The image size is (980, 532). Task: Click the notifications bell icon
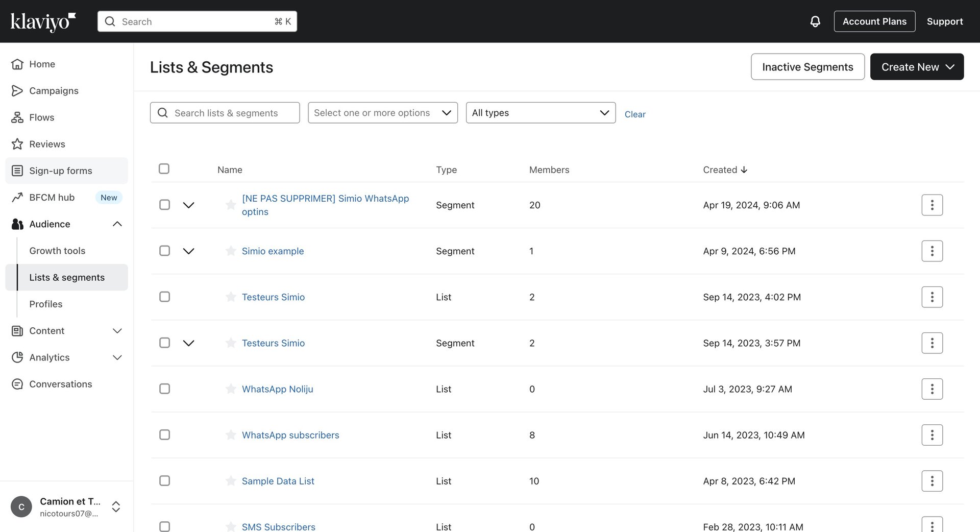pyautogui.click(x=815, y=21)
